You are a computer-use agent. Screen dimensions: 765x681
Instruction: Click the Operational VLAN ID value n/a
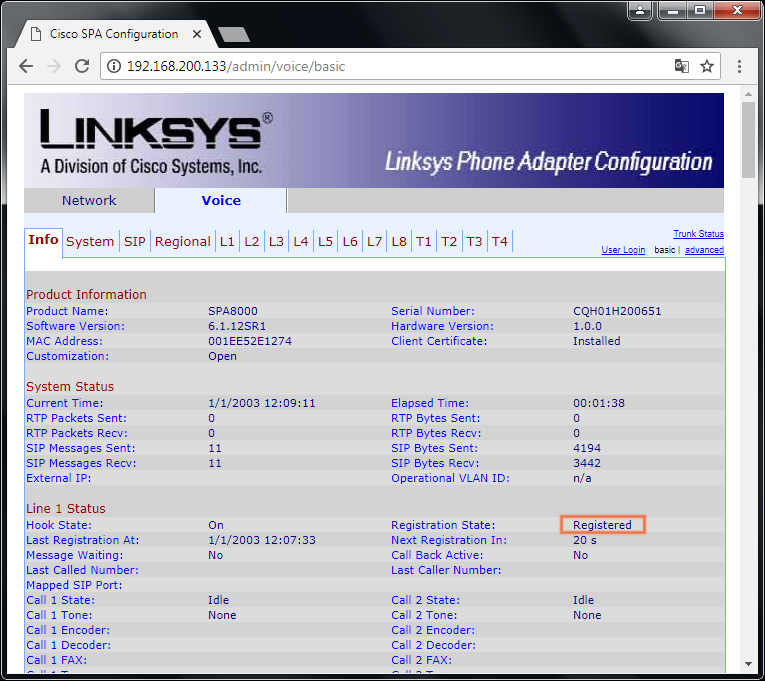[x=582, y=479]
